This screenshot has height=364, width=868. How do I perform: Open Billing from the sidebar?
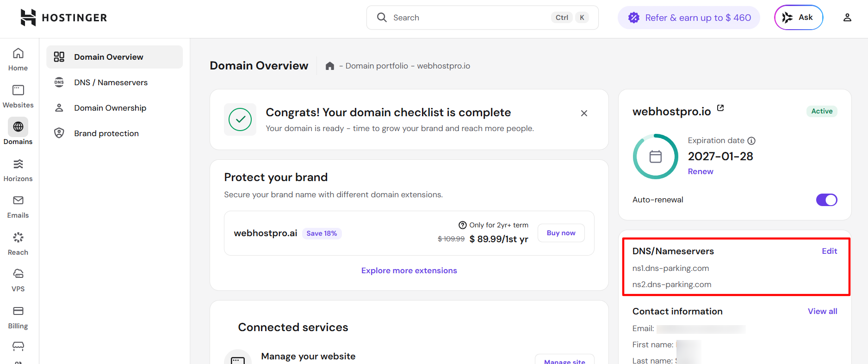tap(18, 318)
